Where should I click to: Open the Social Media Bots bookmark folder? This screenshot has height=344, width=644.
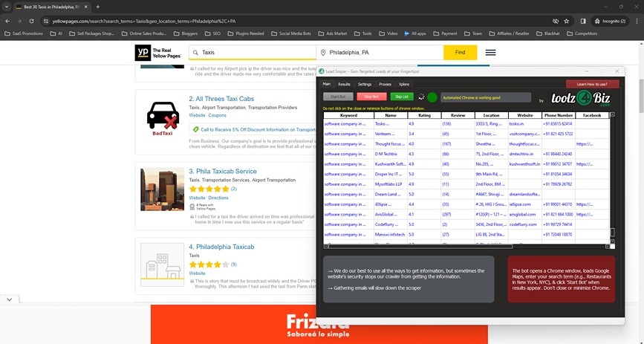click(291, 33)
